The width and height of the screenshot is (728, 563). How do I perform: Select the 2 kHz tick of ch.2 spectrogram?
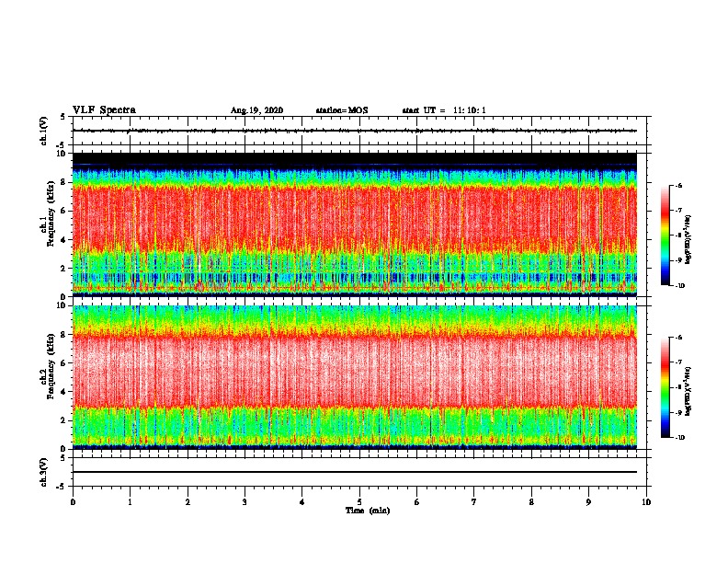click(x=64, y=420)
